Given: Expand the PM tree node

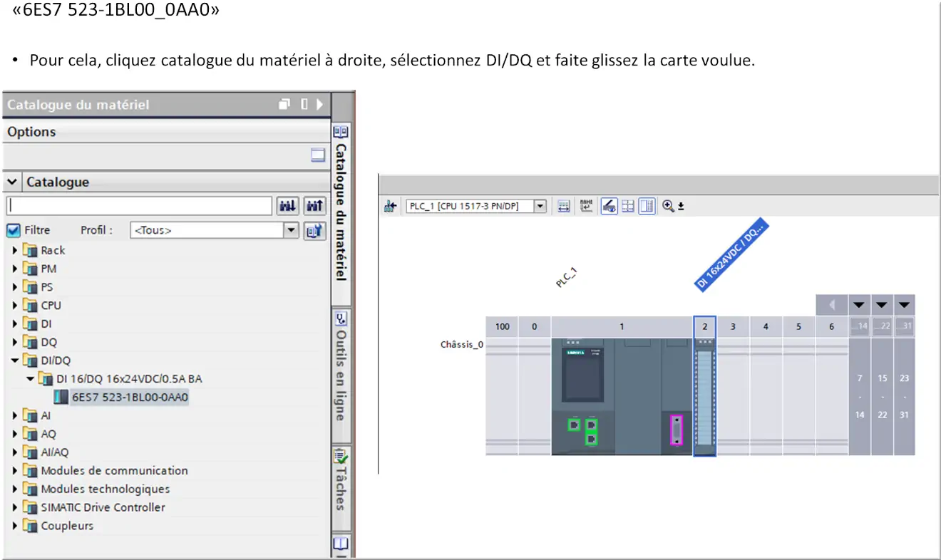Looking at the screenshot, I should coord(15,269).
